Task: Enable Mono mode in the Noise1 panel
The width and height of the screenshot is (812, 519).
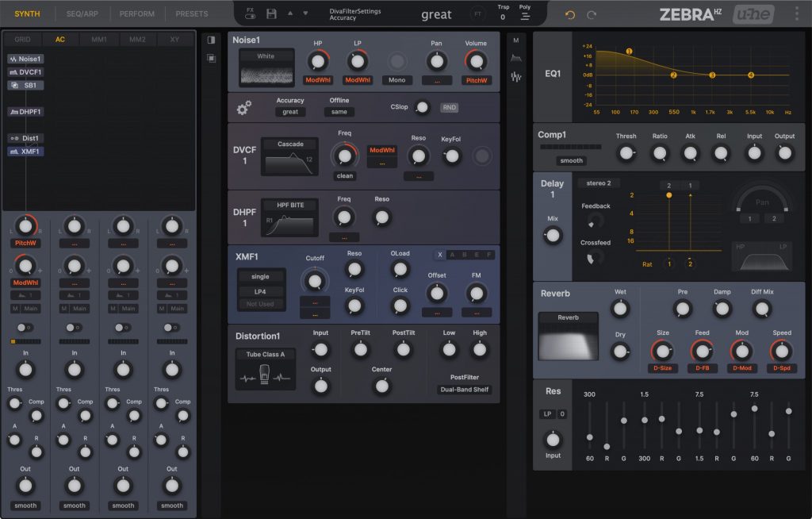Action: [397, 79]
